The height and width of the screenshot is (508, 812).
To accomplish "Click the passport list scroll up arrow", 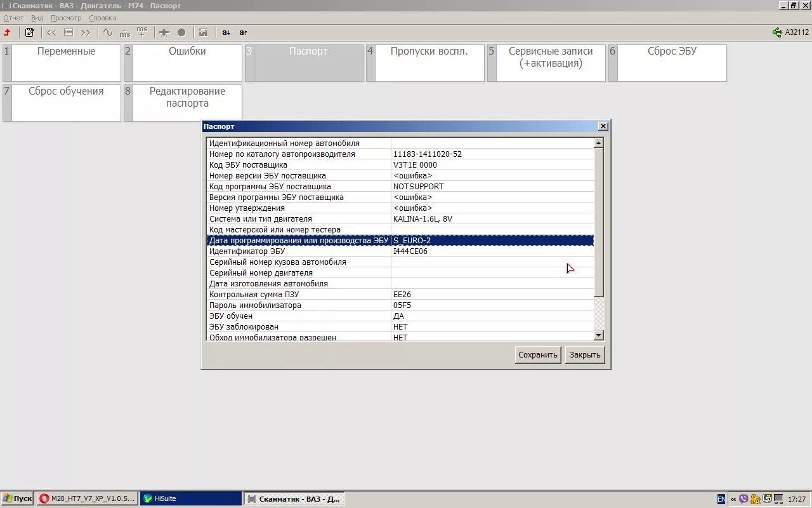I will [x=598, y=143].
